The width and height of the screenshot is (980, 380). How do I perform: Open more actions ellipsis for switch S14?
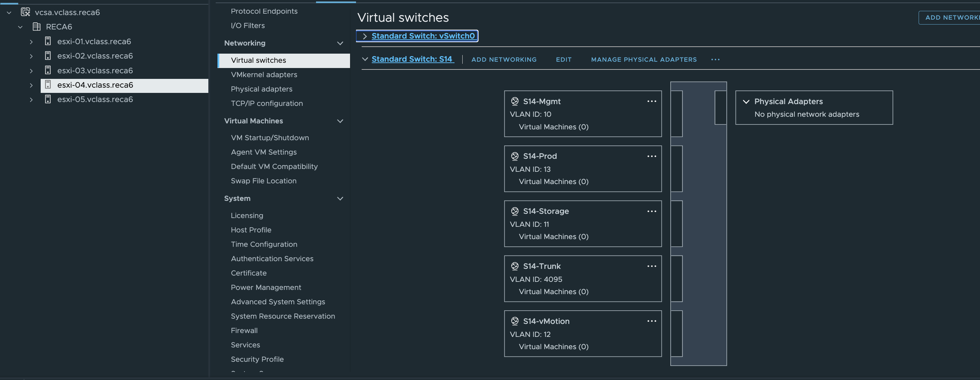point(715,59)
